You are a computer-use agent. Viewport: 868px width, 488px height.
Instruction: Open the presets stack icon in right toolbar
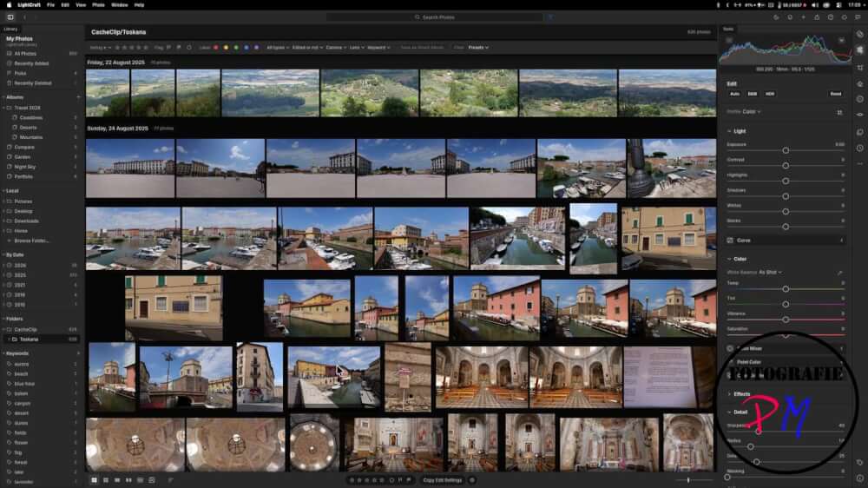coord(859,132)
